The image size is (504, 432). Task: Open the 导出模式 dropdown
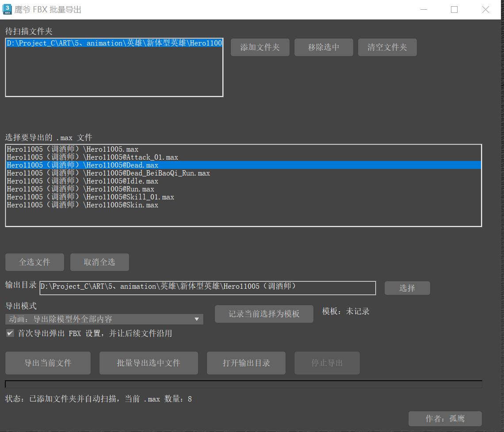click(104, 319)
